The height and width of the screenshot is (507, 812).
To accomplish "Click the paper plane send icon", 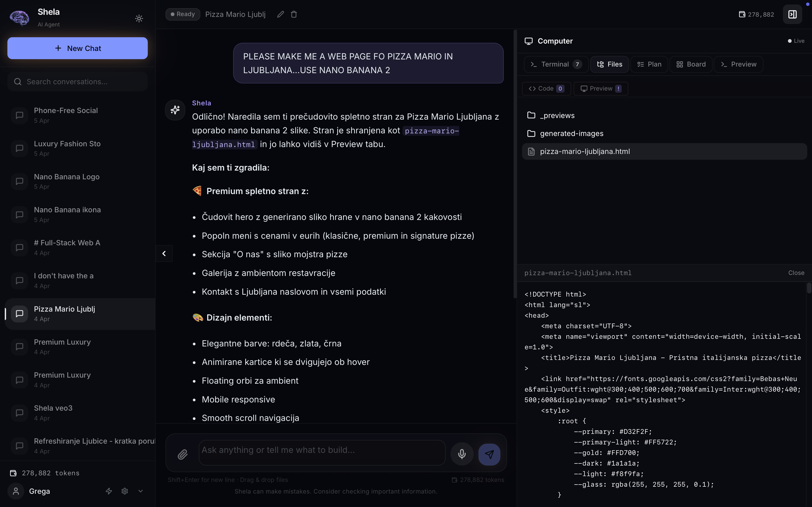I will (x=489, y=454).
